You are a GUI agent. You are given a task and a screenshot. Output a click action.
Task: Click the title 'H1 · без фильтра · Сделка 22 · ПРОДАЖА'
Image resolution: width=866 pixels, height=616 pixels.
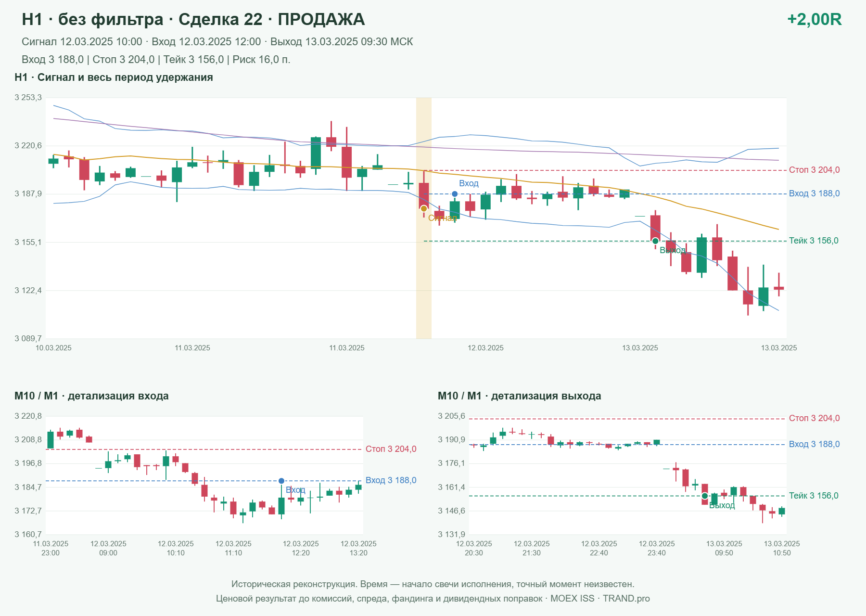click(x=193, y=19)
